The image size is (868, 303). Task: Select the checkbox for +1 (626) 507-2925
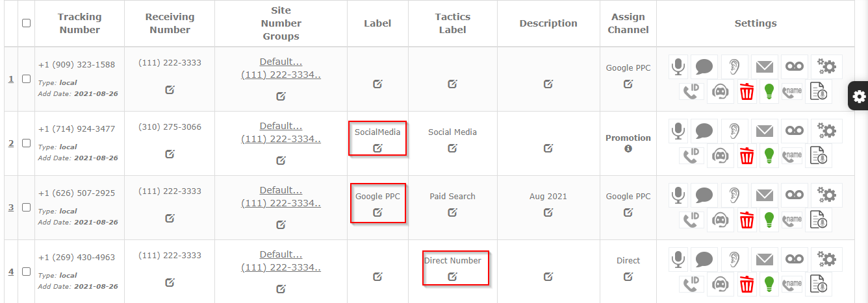point(26,208)
